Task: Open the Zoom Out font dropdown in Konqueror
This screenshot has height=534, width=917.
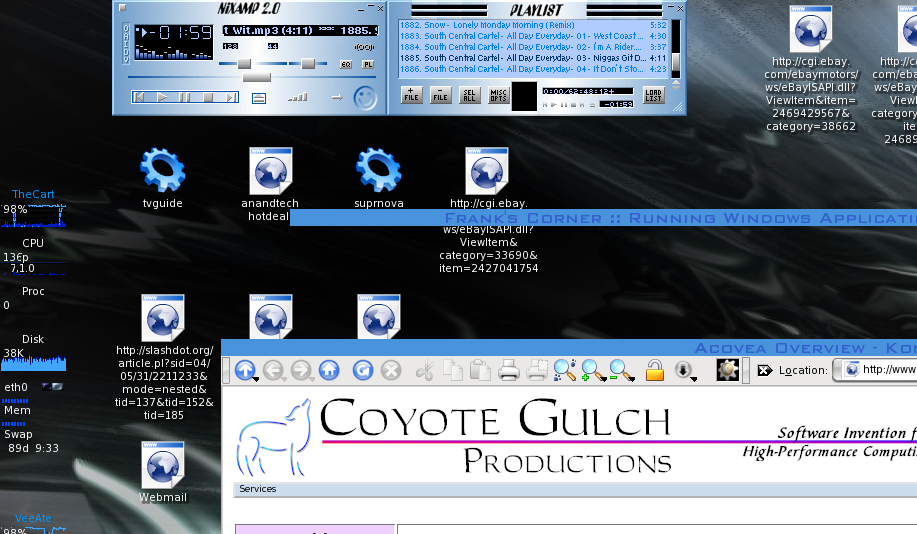Action: [631, 380]
